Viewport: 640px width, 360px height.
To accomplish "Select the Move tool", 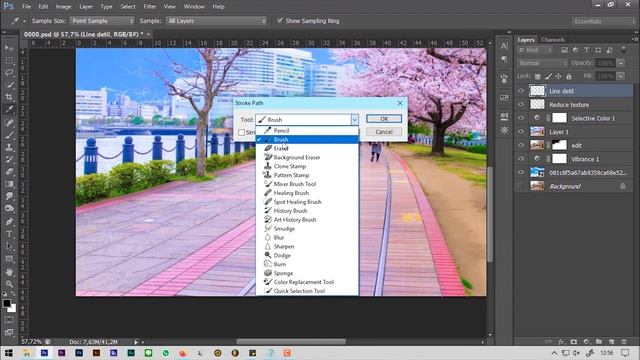I will click(x=9, y=48).
